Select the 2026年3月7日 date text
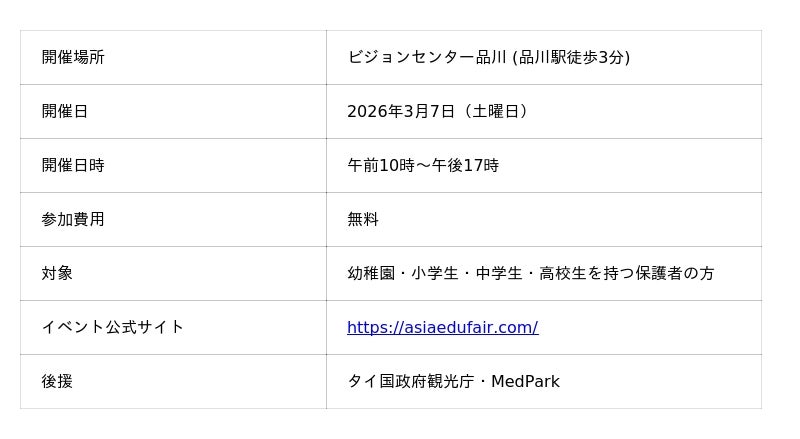Viewport: 800px width, 439px height. click(x=401, y=111)
